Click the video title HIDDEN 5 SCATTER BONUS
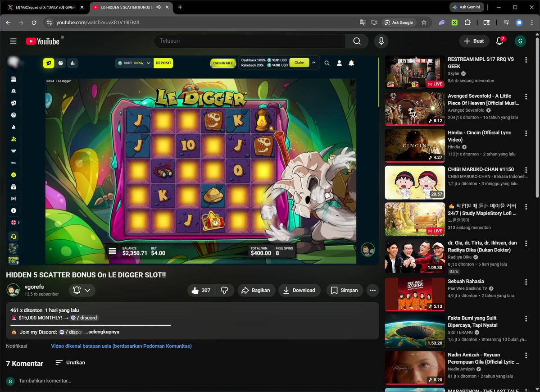Screen dimensions: 540x392 pyautogui.click(x=86, y=275)
